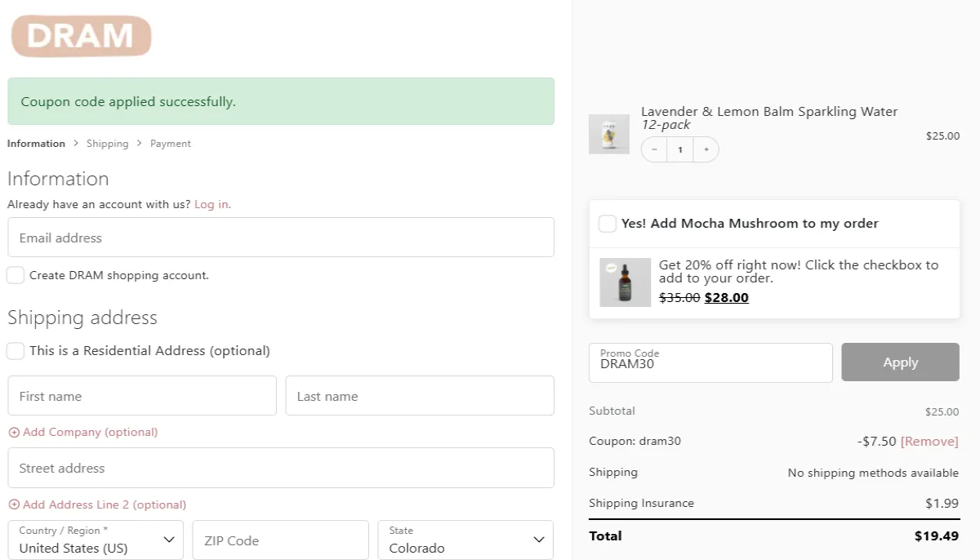Screen dimensions: 980x560
Task: Click the DRAM logo
Action: (81, 37)
